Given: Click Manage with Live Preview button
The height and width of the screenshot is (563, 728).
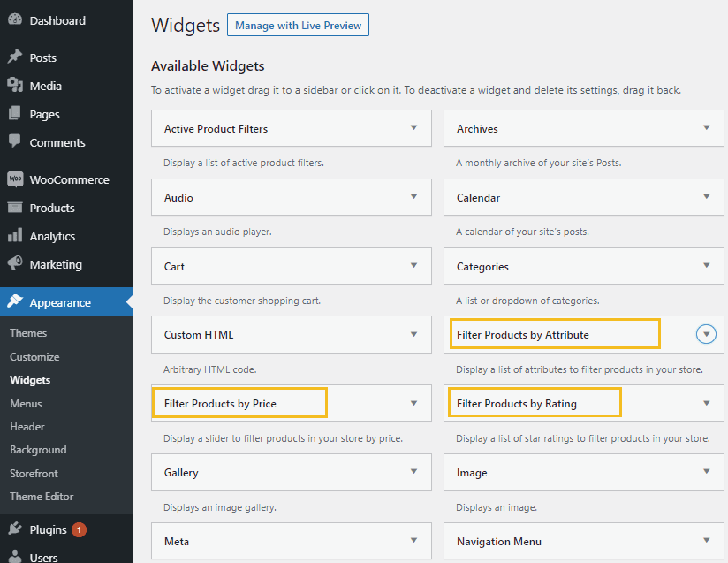Looking at the screenshot, I should coord(298,25).
